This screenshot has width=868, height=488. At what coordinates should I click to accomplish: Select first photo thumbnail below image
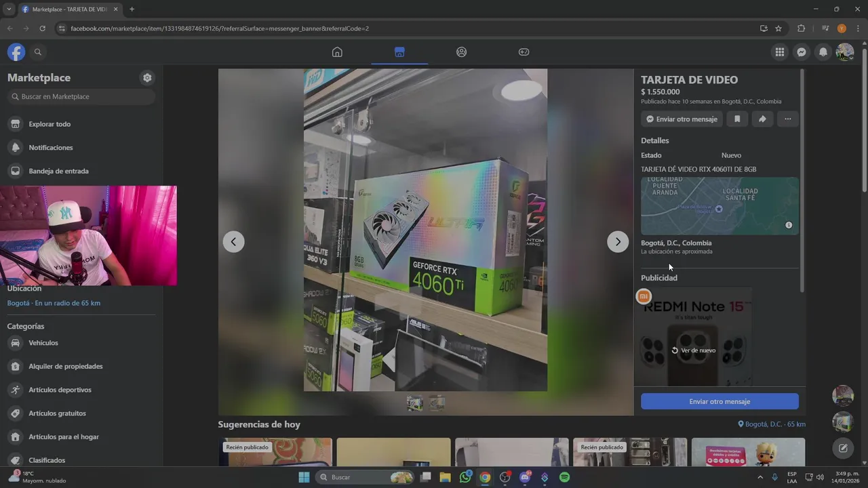tap(414, 403)
